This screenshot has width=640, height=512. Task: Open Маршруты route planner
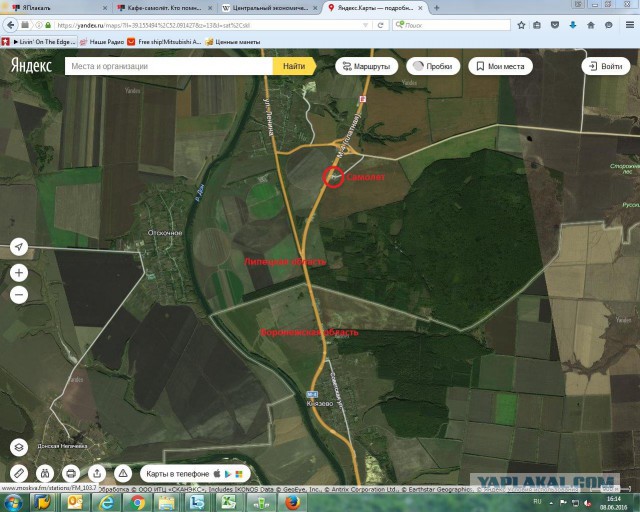[x=367, y=66]
